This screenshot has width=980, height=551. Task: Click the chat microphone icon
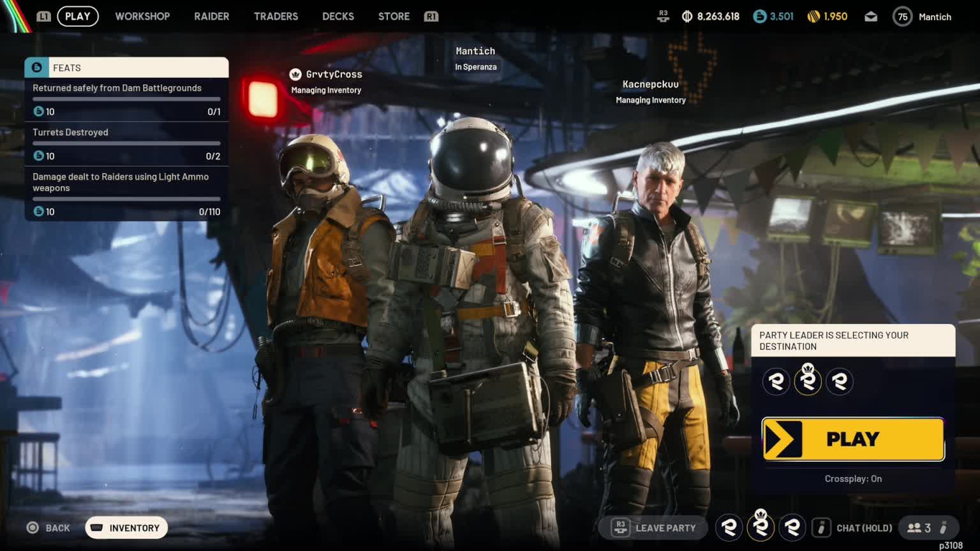(821, 527)
